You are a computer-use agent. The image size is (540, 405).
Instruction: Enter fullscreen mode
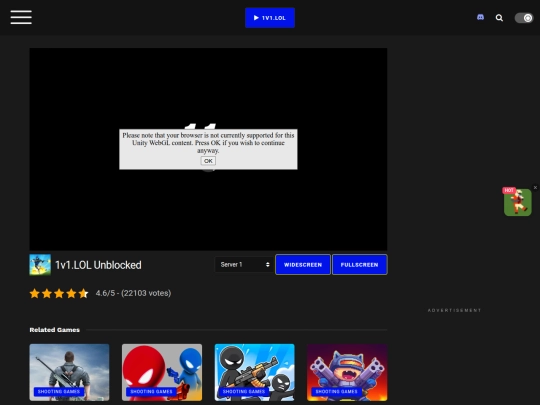[359, 264]
